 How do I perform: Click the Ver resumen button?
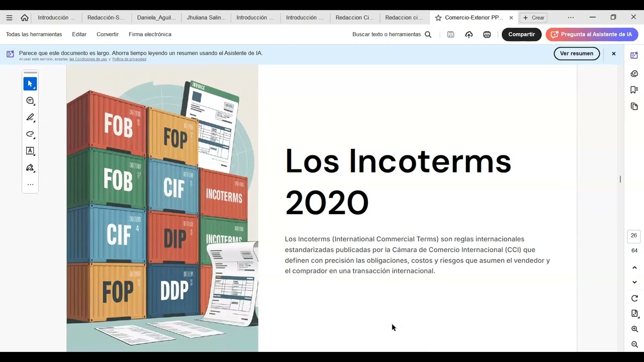pos(577,54)
